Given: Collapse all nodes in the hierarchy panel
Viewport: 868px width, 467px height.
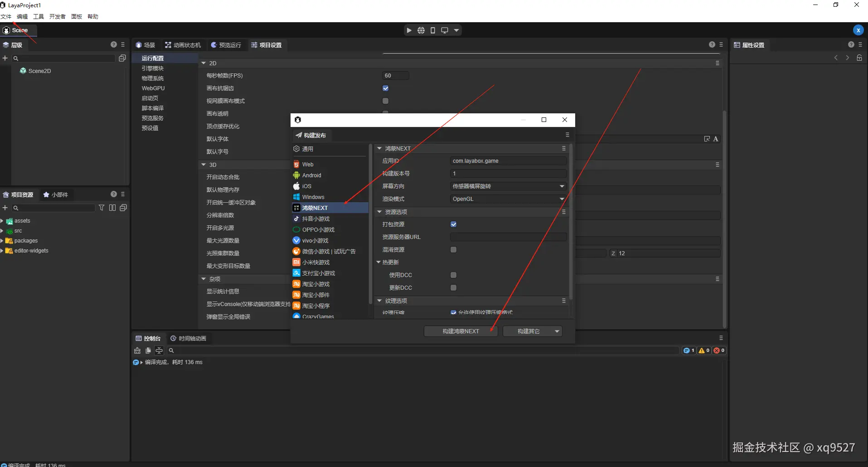Looking at the screenshot, I should pos(122,58).
